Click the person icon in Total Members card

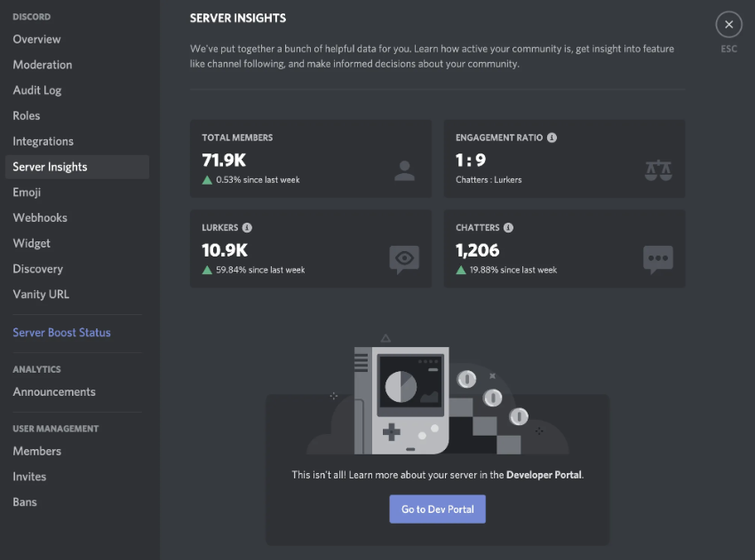tap(404, 170)
